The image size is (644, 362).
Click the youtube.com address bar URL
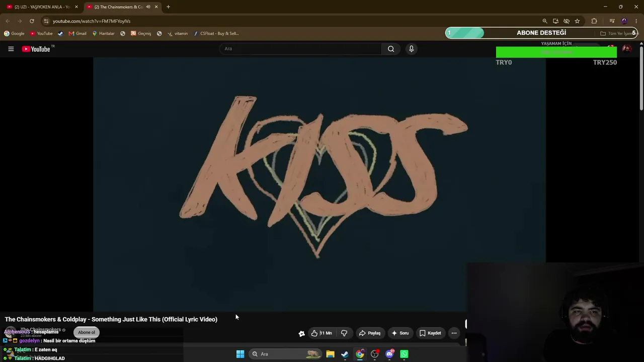(92, 21)
